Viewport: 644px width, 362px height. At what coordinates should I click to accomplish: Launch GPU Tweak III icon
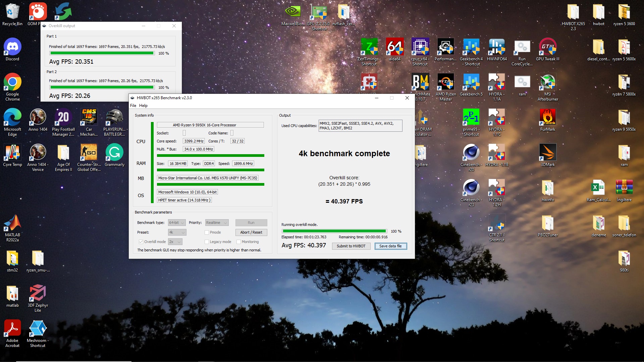point(548,50)
